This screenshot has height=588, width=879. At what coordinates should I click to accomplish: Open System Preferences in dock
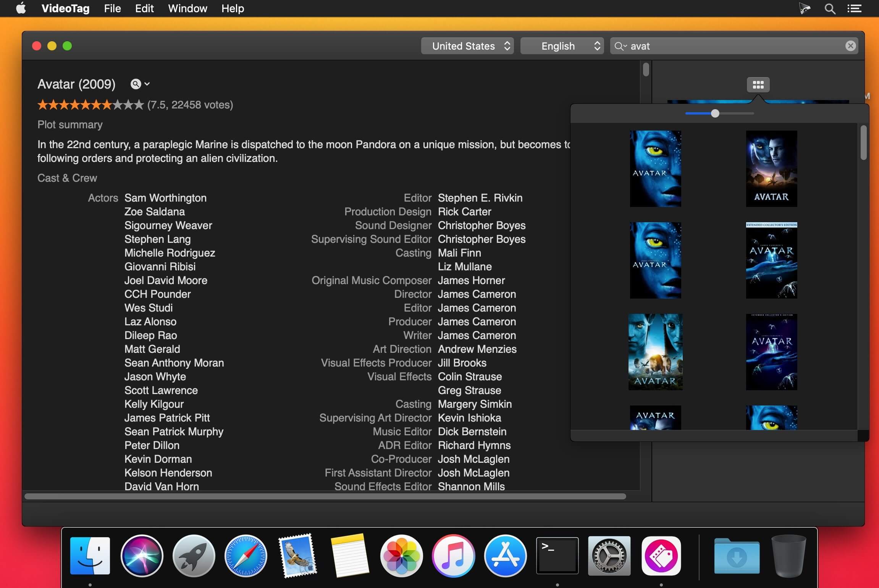click(x=609, y=556)
